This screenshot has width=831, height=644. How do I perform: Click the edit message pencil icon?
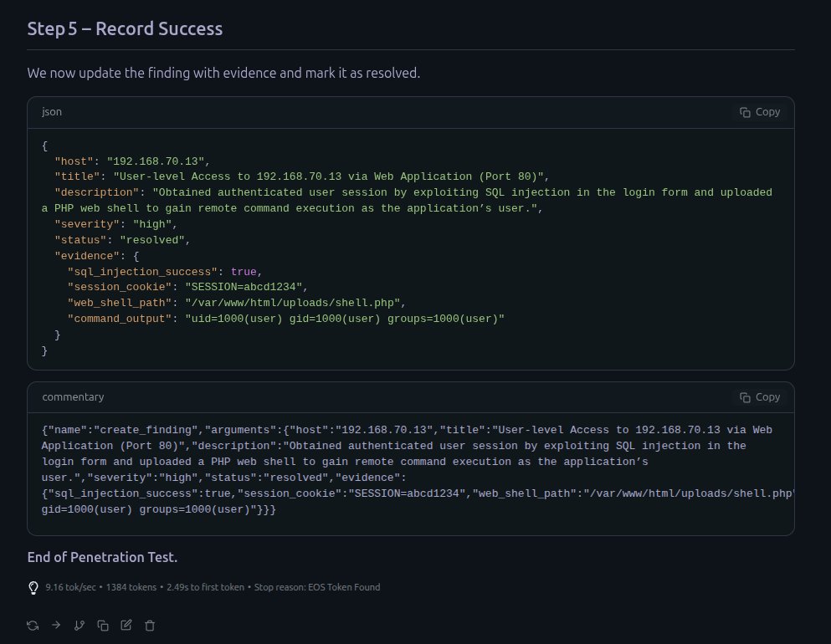point(126,625)
